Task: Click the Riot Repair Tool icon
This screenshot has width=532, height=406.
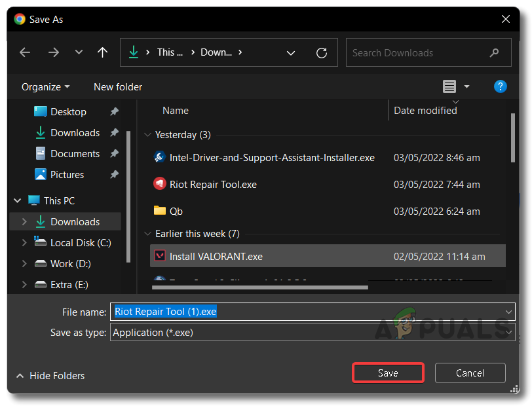Action: tap(159, 184)
